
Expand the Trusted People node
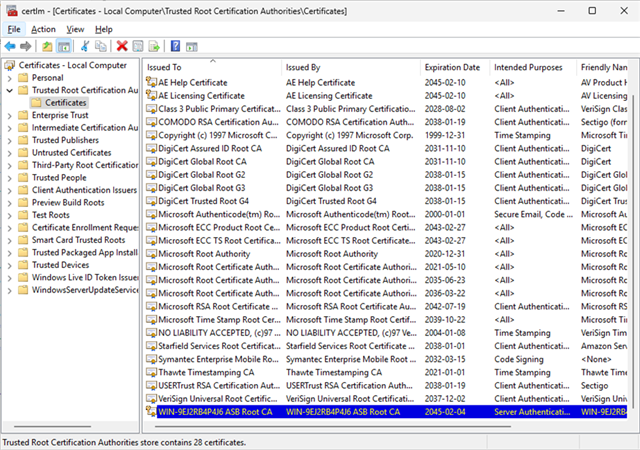point(10,178)
